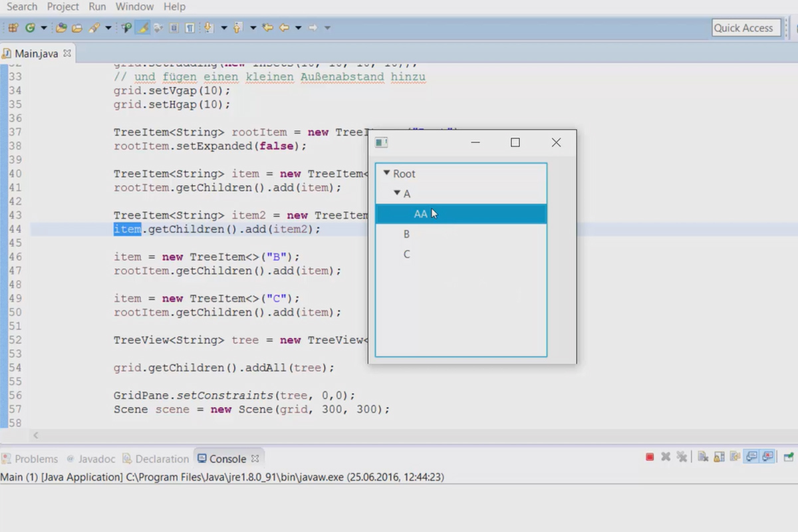Viewport: 798px width, 532px height.
Task: Terminate the running Java application
Action: [x=650, y=457]
